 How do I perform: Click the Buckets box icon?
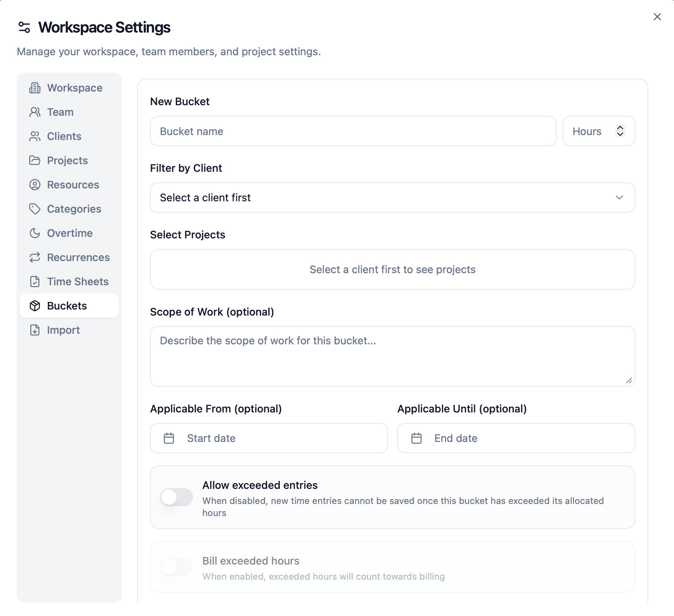tap(35, 306)
